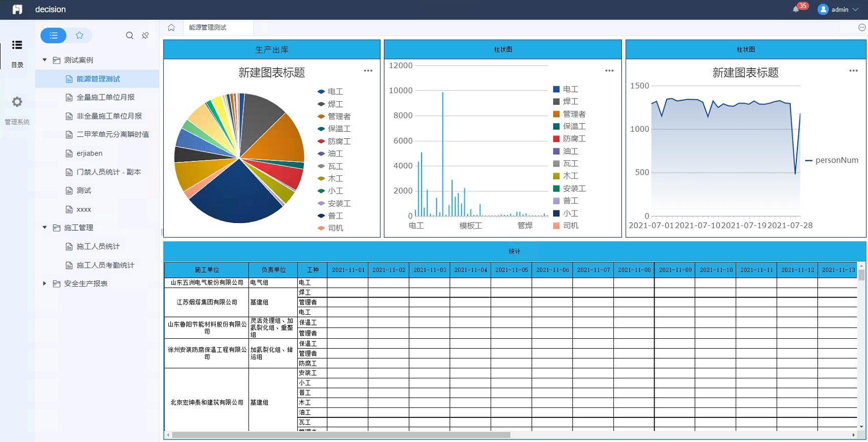The image size is (868, 442).
Task: Open the 管理系统 gear icon
Action: coord(17,102)
